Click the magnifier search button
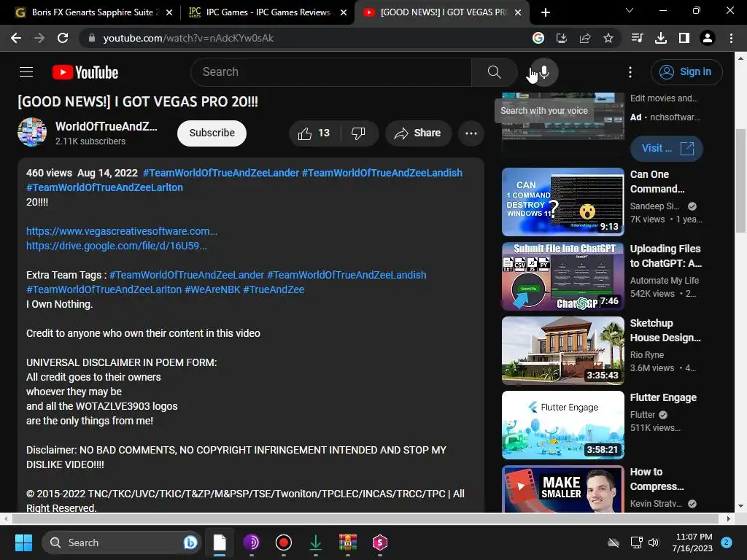Image resolution: width=747 pixels, height=560 pixels. [494, 72]
